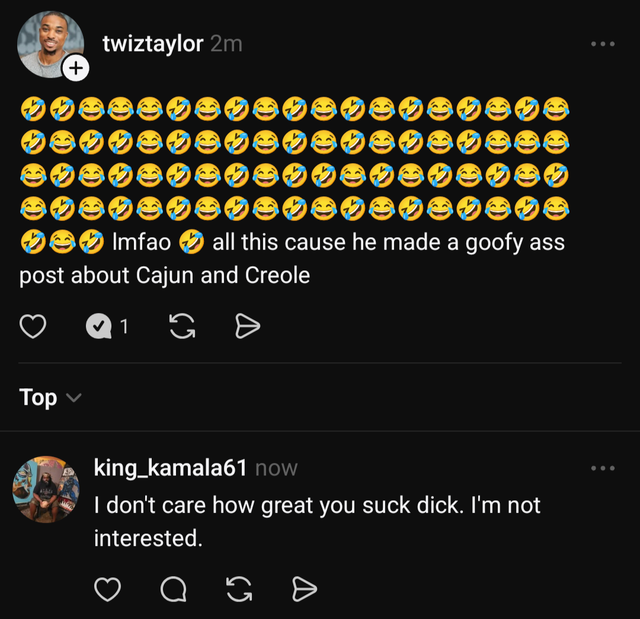Open king_kamala61's avatar
Screen dimensions: 640x619
point(45,491)
